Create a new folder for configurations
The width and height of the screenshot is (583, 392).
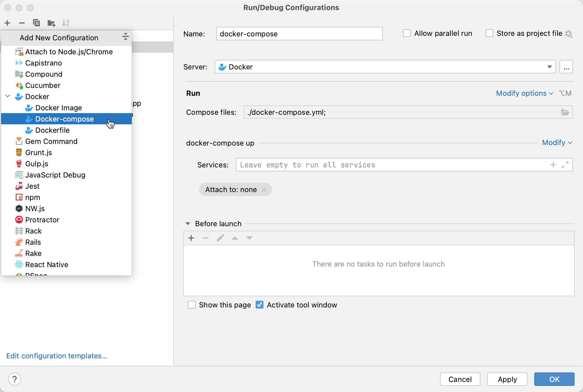(x=51, y=23)
